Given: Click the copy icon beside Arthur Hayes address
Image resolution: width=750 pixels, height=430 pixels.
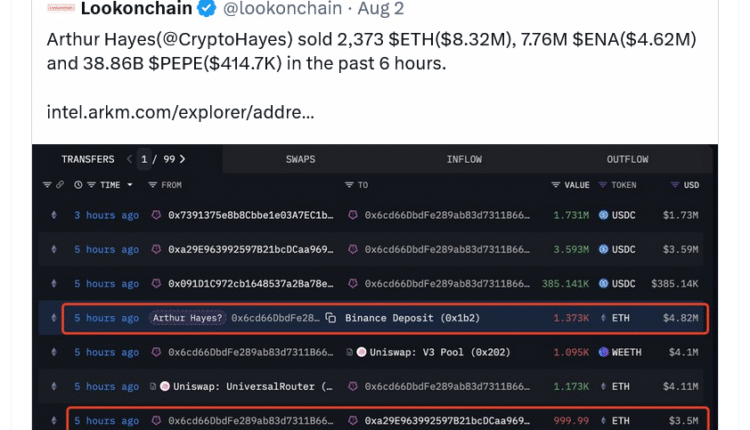Looking at the screenshot, I should [x=330, y=318].
